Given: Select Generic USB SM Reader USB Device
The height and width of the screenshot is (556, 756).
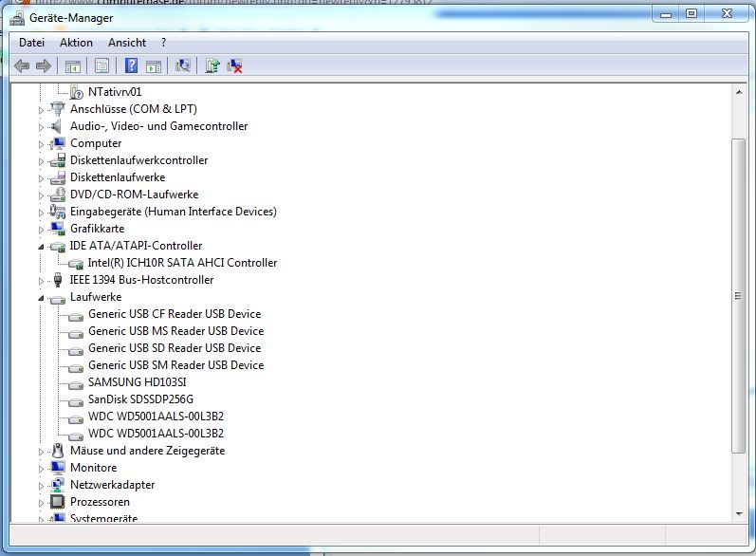Looking at the screenshot, I should (176, 365).
